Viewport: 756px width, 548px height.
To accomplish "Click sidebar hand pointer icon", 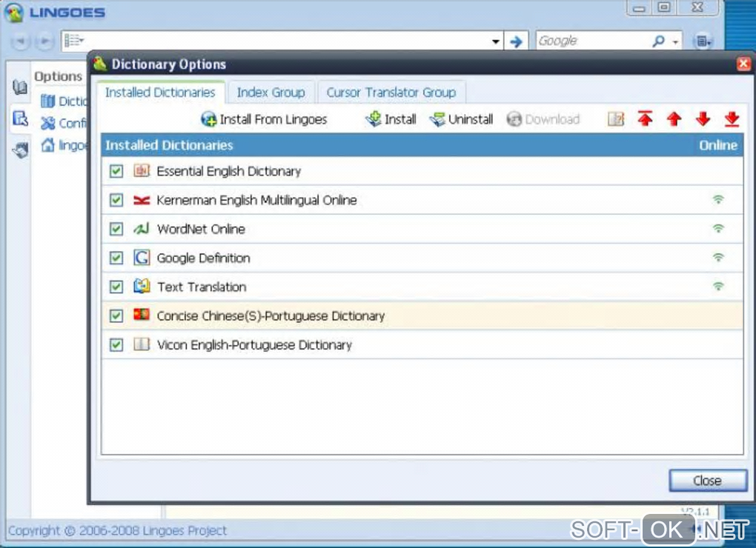I will 20,150.
